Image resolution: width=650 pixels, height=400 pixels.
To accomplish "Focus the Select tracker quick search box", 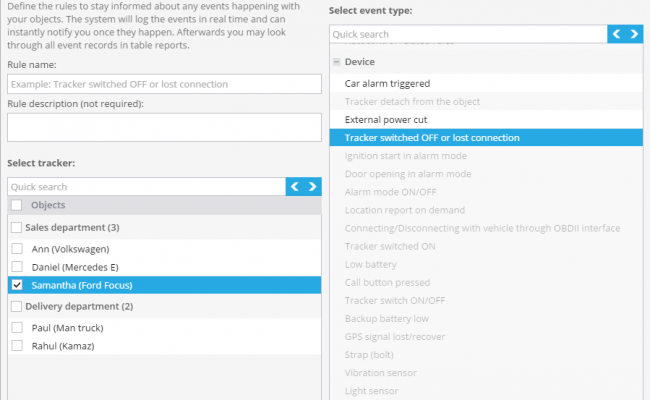I will (147, 187).
